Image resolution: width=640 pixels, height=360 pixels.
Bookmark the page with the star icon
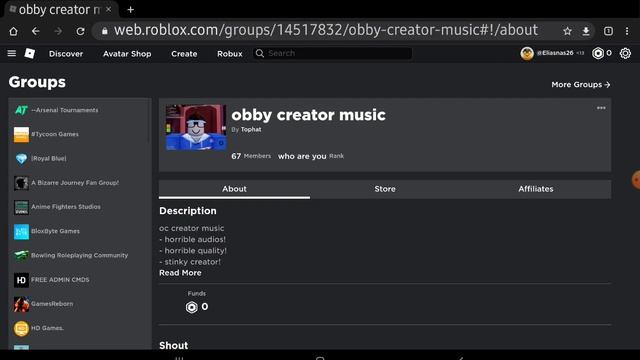point(567,31)
